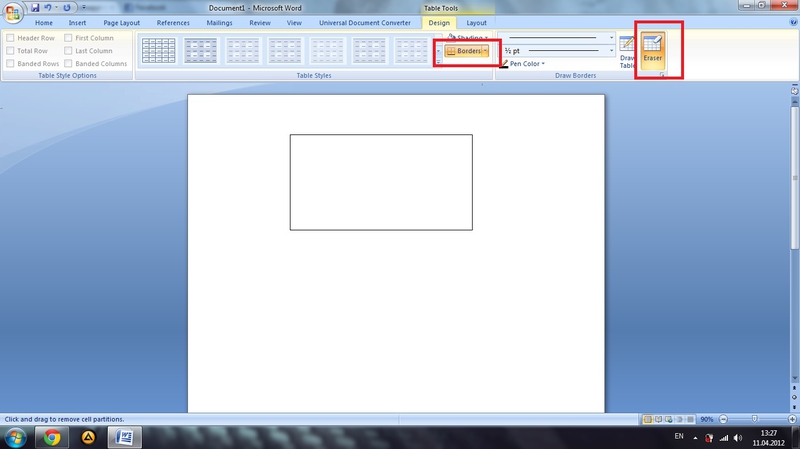
Task: Click the Shading button
Action: (x=469, y=38)
